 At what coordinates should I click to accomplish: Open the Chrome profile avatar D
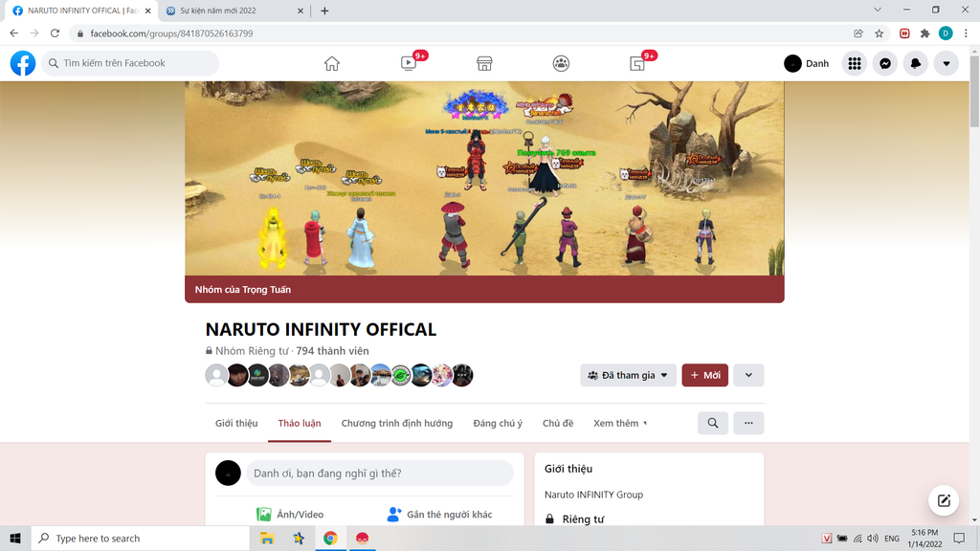click(946, 33)
